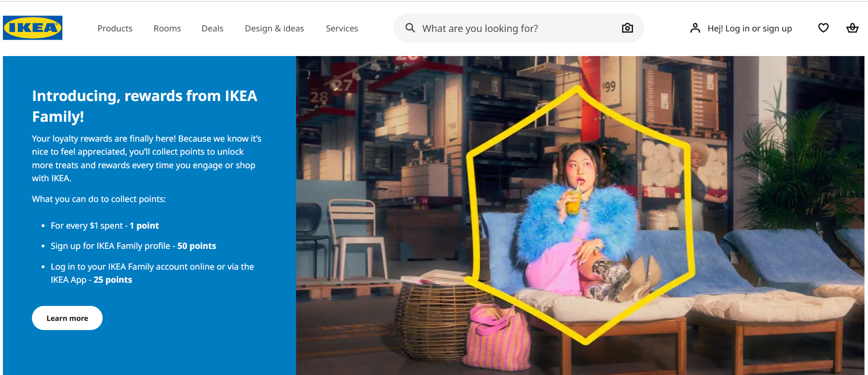This screenshot has height=375, width=868.
Task: Click the pink striped bag in the photo
Action: click(x=495, y=337)
